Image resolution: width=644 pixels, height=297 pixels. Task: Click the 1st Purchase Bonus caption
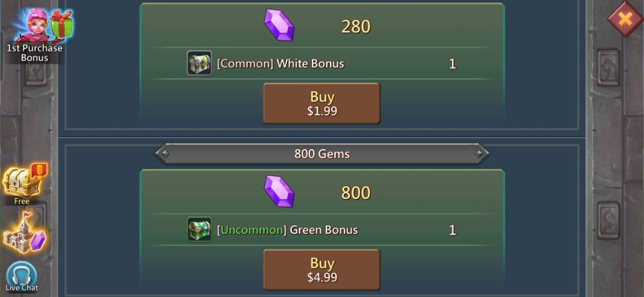(35, 53)
